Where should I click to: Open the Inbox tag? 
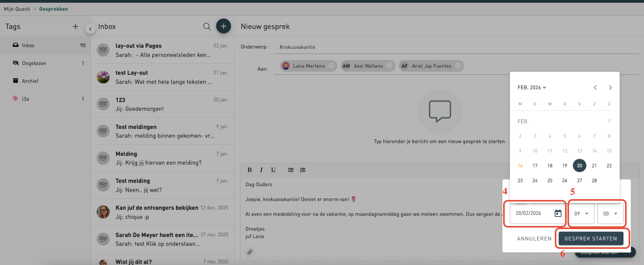(x=45, y=45)
